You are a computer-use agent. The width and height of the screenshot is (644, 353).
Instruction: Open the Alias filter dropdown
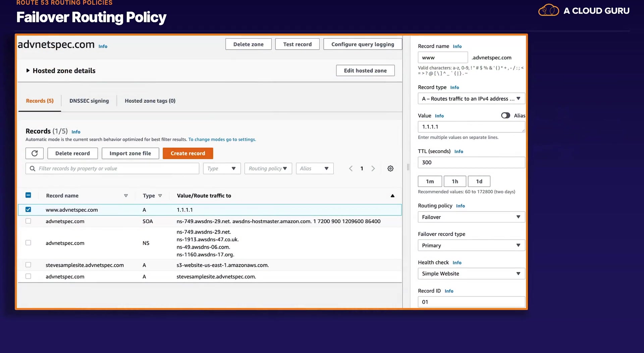(315, 168)
